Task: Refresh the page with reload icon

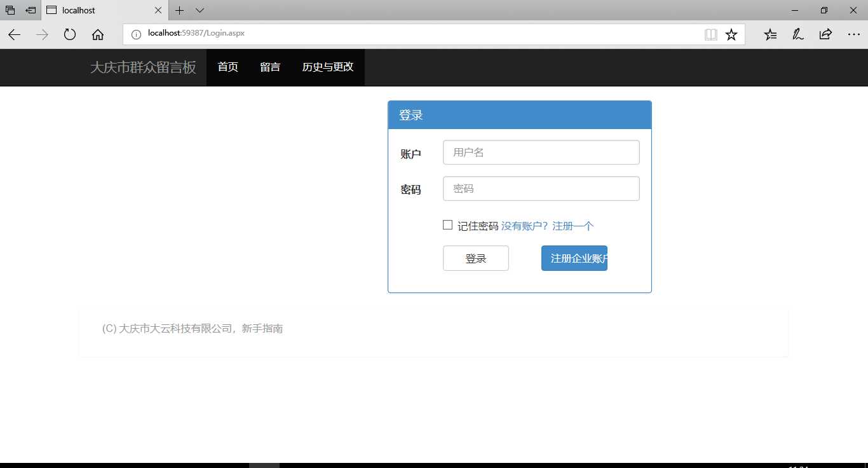Action: coord(70,35)
